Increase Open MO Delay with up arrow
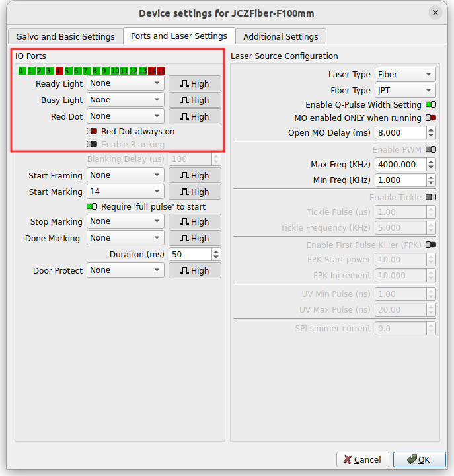 pos(431,130)
